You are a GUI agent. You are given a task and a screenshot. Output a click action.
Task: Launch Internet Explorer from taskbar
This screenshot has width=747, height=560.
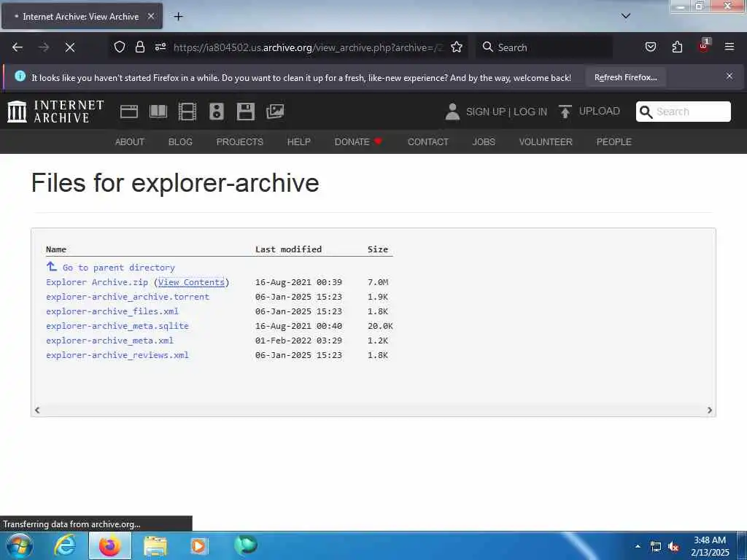65,545
